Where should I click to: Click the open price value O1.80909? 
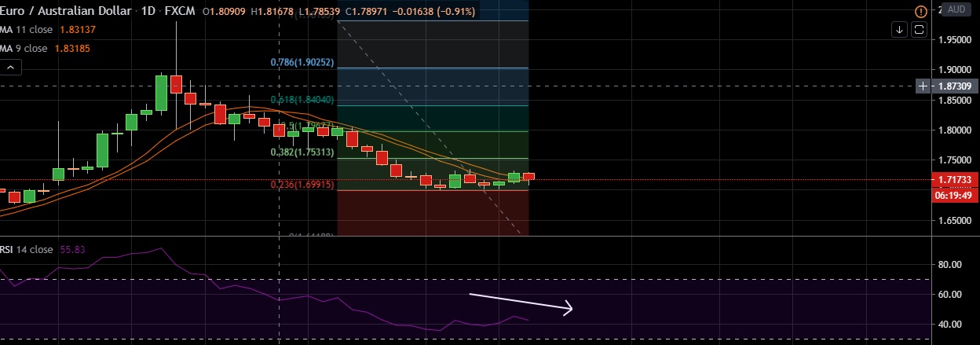224,13
